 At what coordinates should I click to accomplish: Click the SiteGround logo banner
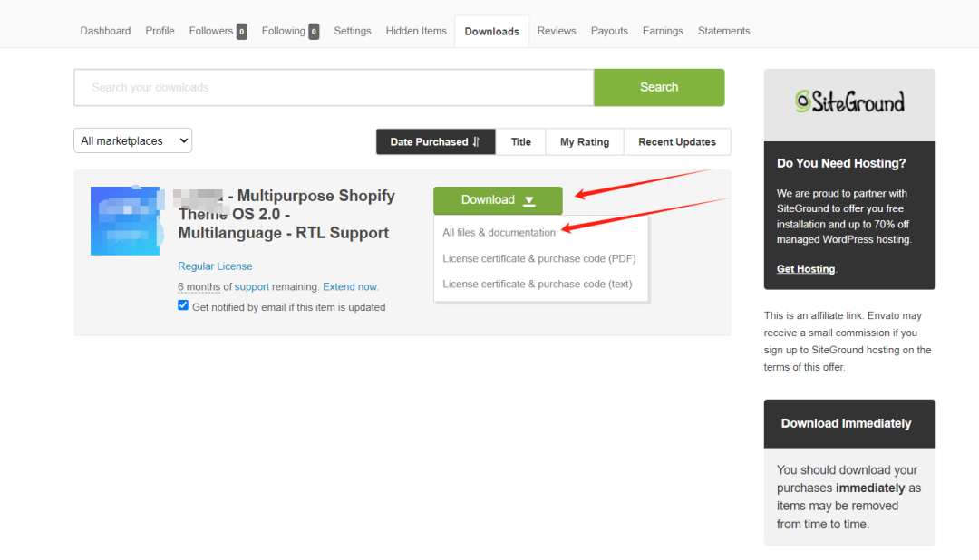click(849, 103)
